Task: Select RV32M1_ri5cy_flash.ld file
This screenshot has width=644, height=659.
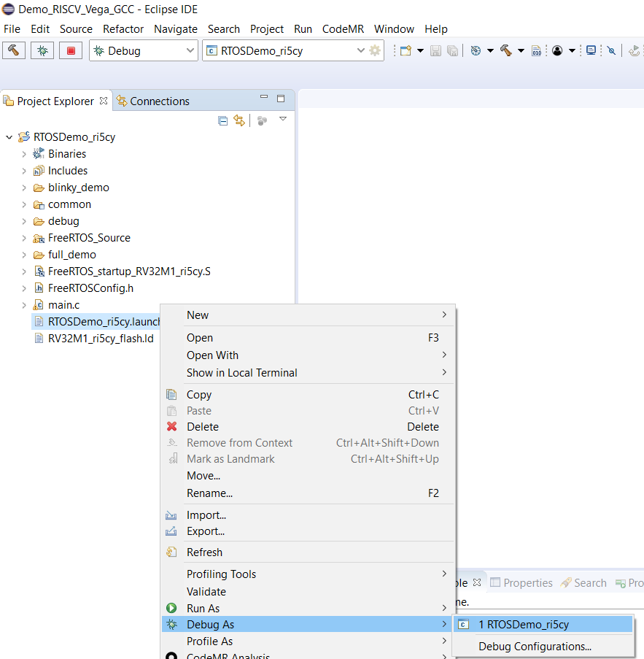Action: click(x=101, y=339)
